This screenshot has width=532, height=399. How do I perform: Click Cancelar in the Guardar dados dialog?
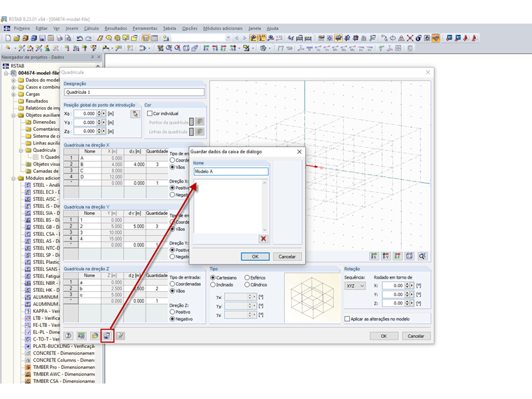(x=287, y=256)
